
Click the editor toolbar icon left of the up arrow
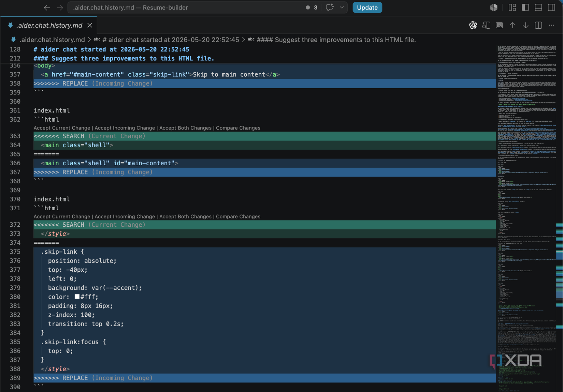point(499,25)
